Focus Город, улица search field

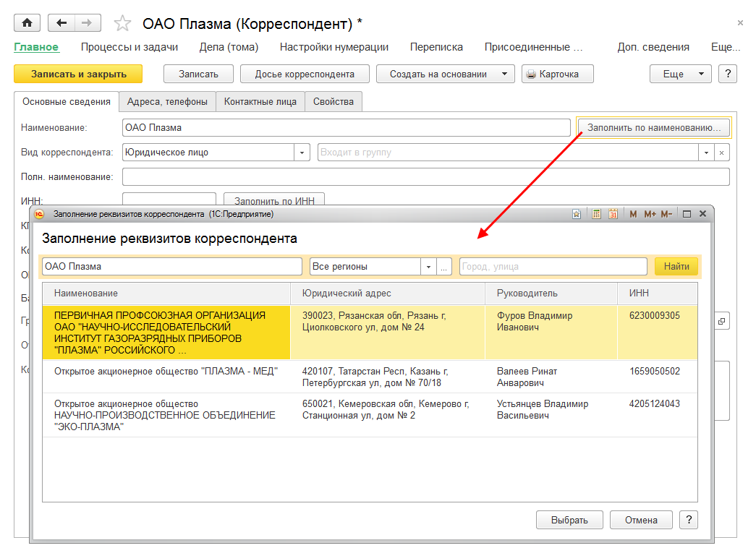coord(553,267)
